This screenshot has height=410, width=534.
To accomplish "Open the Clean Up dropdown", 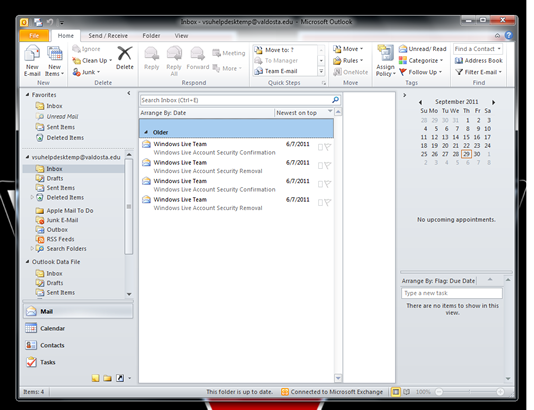I will 92,61.
